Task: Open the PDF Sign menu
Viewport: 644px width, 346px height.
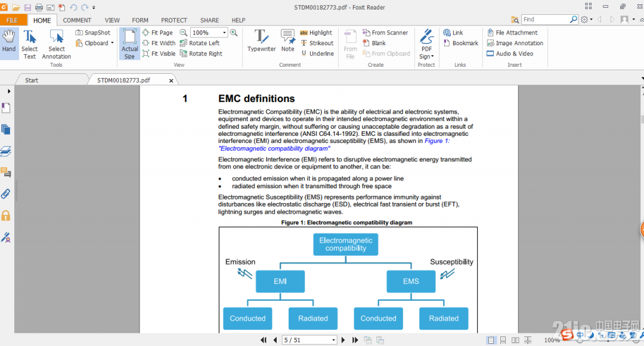Action: click(427, 44)
